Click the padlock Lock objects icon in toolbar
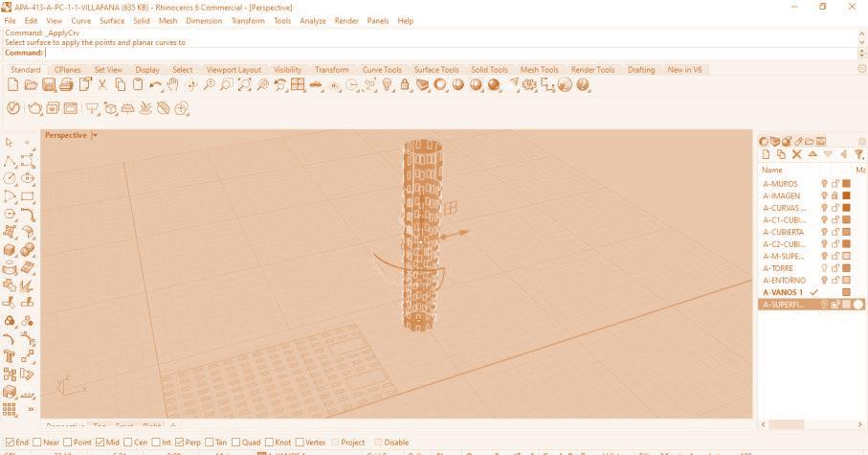This screenshot has height=455, width=868. click(405, 85)
